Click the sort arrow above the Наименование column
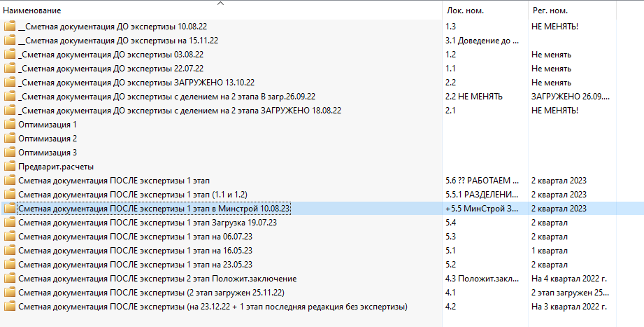644x327 pixels. pyautogui.click(x=221, y=4)
